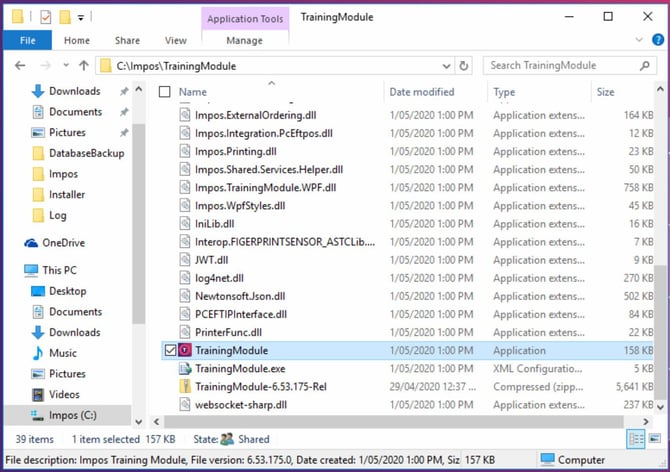670x472 pixels.
Task: Refresh the TrainingModule folder view
Action: (x=464, y=66)
